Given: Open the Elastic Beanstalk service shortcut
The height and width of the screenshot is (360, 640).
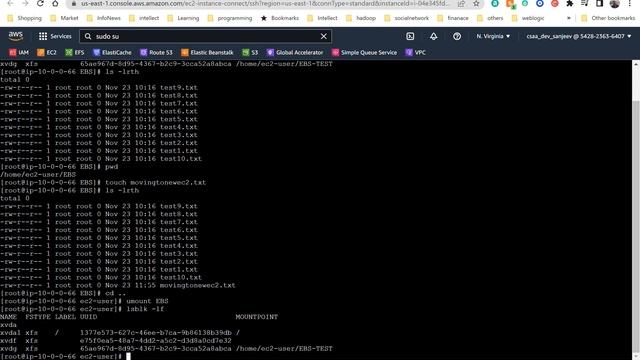Looking at the screenshot, I should pyautogui.click(x=207, y=52).
